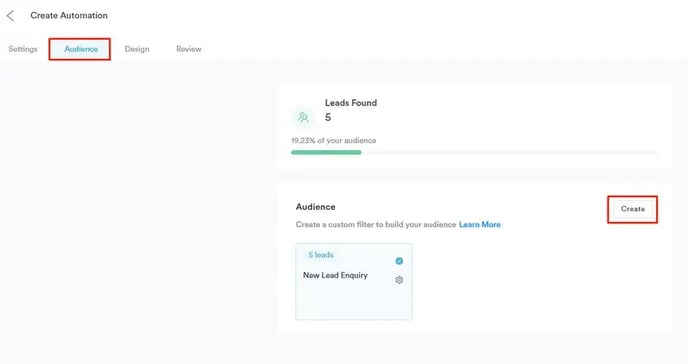Click the Leads Found heading
This screenshot has width=688, height=364.
pos(351,103)
